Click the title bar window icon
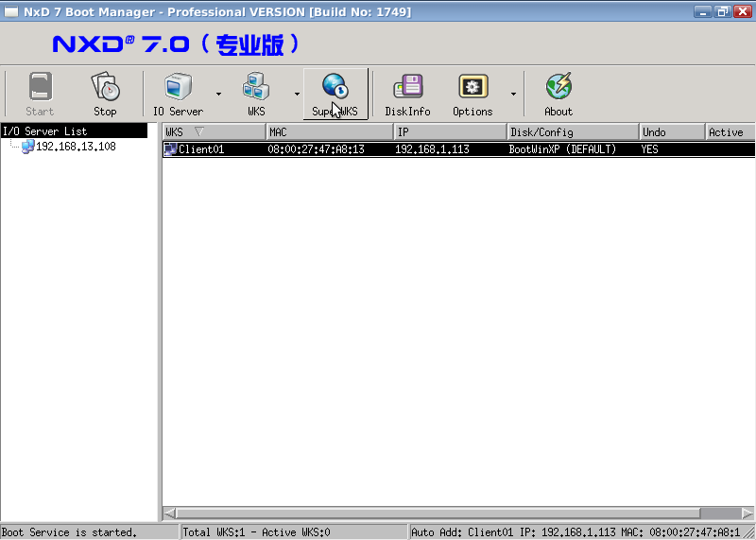The width and height of the screenshot is (756, 540). 11,11
